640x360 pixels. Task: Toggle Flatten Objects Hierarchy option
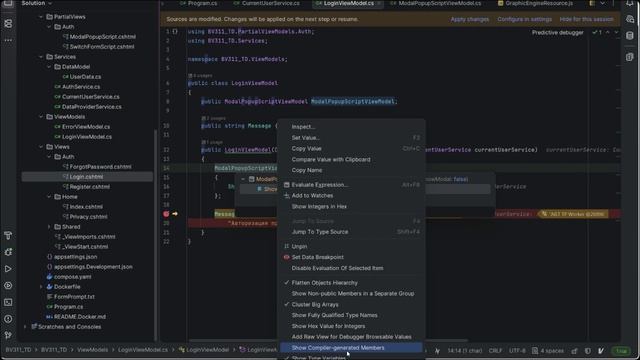click(x=351, y=282)
